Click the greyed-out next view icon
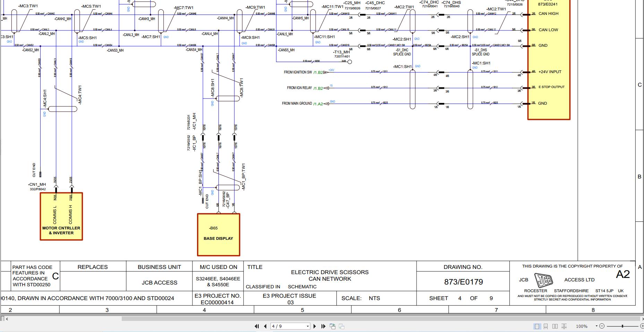The height and width of the screenshot is (332, 644). point(342,326)
